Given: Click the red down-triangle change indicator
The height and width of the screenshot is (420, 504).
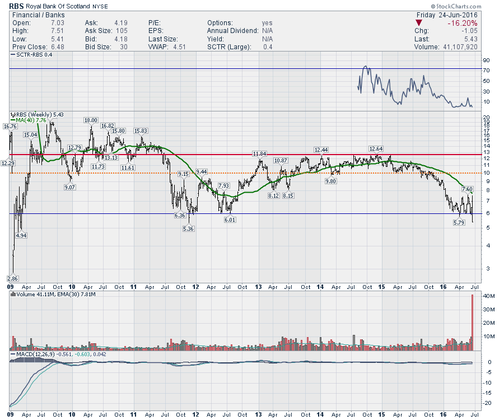Looking at the screenshot, I should coord(420,23).
